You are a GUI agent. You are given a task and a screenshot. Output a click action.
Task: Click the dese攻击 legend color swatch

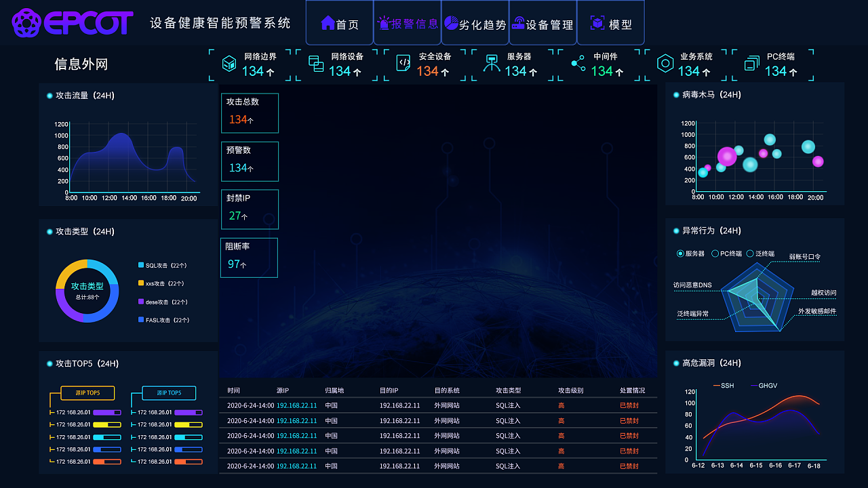click(x=140, y=302)
